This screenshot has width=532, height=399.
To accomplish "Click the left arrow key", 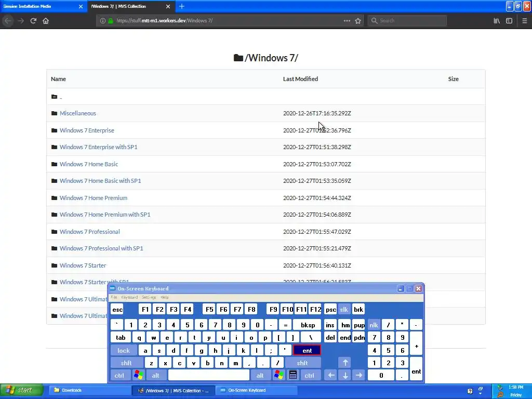I will click(331, 376).
